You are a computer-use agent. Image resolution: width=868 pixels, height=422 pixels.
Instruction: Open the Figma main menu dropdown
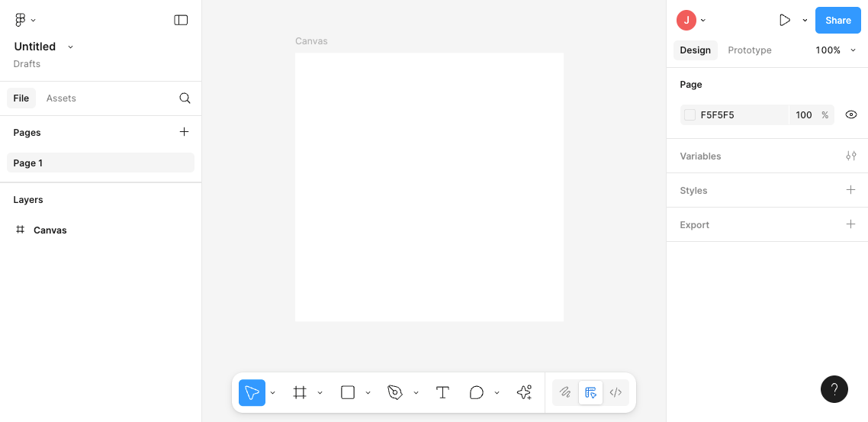coord(25,21)
